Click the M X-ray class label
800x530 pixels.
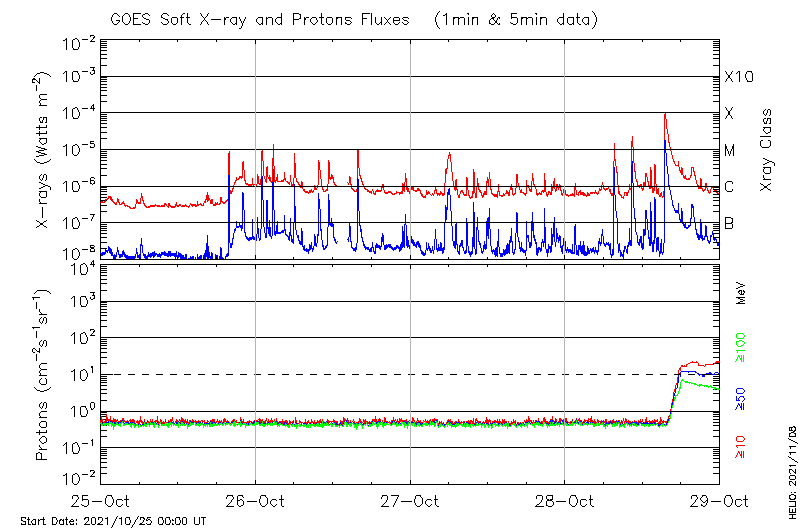730,151
